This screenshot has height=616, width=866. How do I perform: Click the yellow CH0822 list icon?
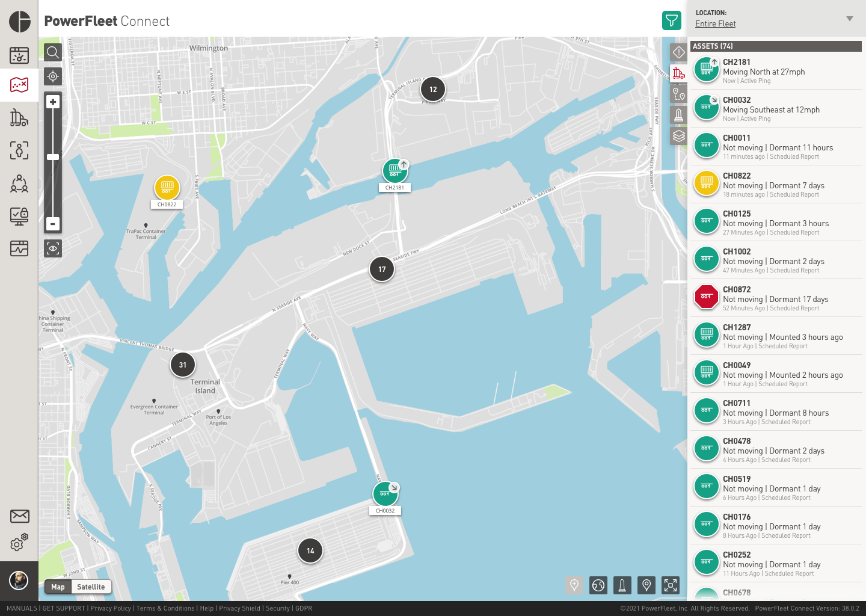pos(707,183)
